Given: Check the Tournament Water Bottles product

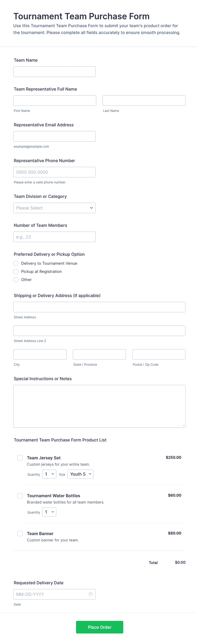Looking at the screenshot, I should click(20, 495).
